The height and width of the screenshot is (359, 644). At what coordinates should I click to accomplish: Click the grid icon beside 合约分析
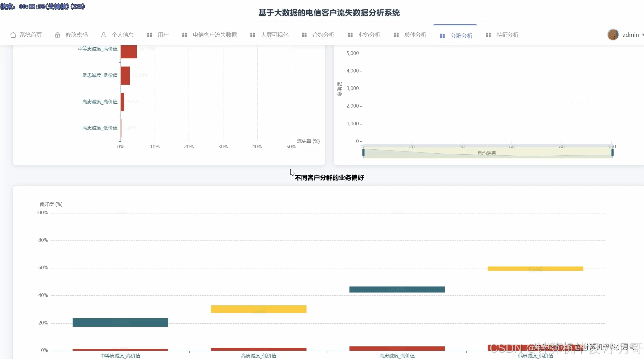[x=304, y=35]
